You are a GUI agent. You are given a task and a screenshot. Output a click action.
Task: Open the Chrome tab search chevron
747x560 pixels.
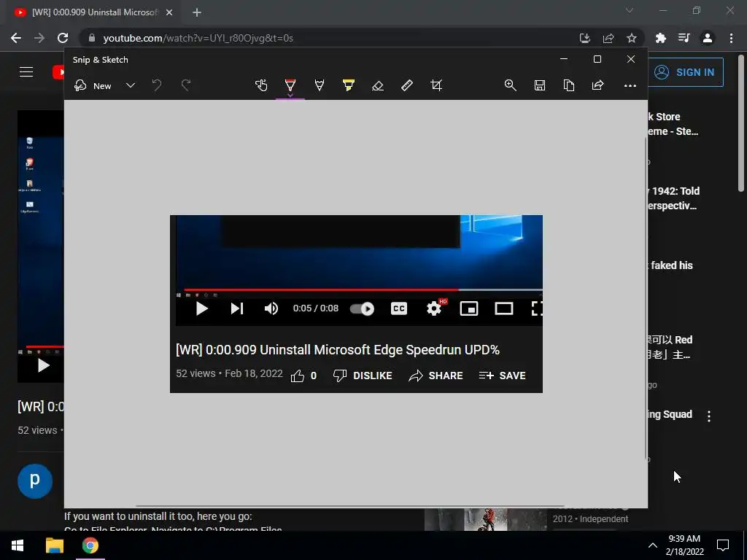point(630,10)
